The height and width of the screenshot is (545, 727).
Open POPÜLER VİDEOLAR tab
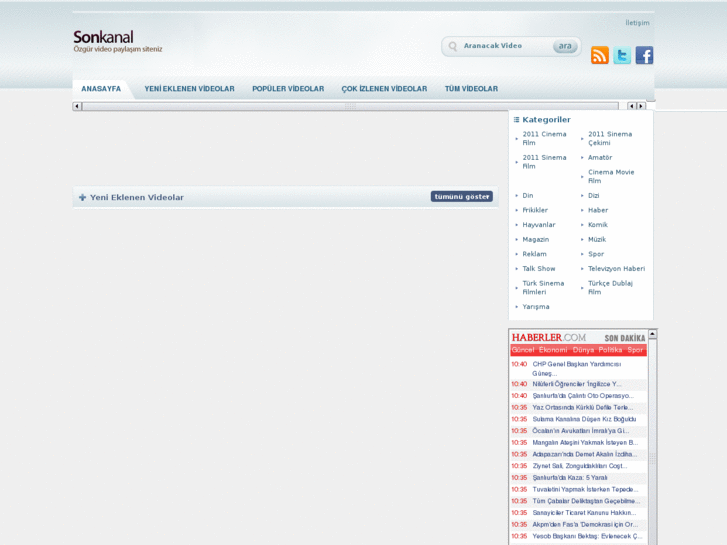288,89
